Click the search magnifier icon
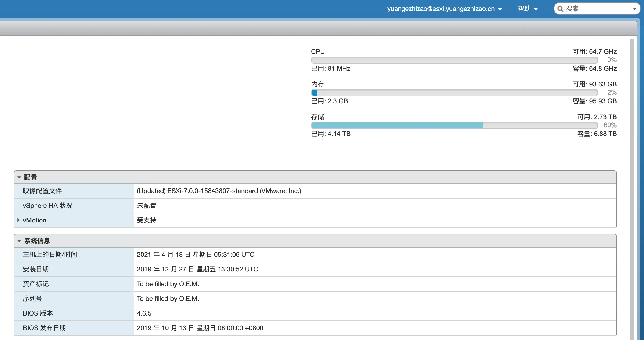This screenshot has height=340, width=644. [x=560, y=9]
